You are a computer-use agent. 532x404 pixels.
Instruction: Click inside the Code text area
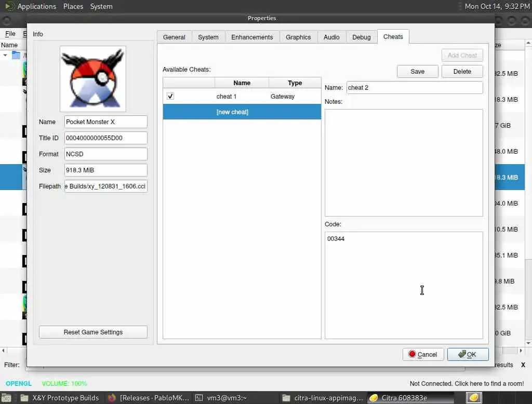pos(404,285)
